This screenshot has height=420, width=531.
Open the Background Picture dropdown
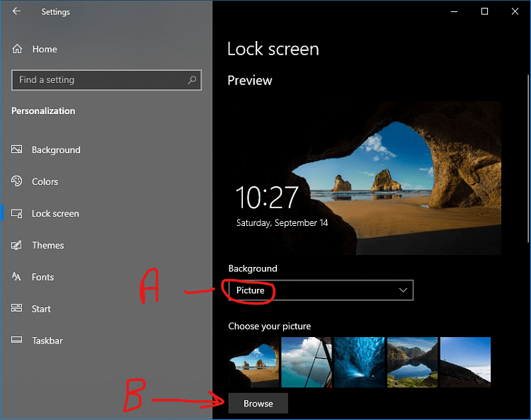tap(321, 290)
